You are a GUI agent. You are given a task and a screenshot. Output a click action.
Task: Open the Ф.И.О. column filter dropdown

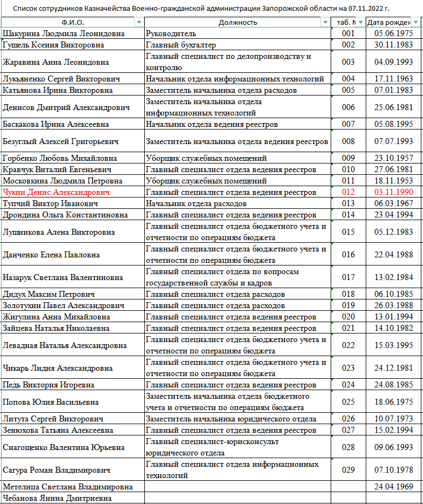tap(139, 22)
